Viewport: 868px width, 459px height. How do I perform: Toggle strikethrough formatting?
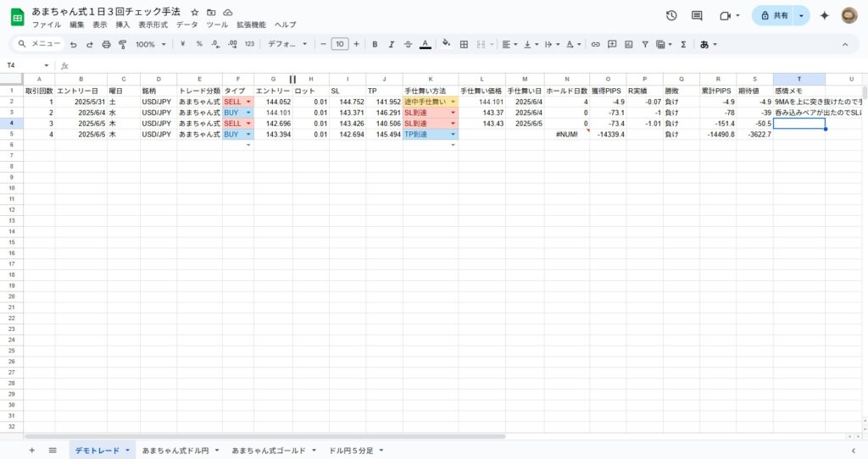[x=408, y=44]
